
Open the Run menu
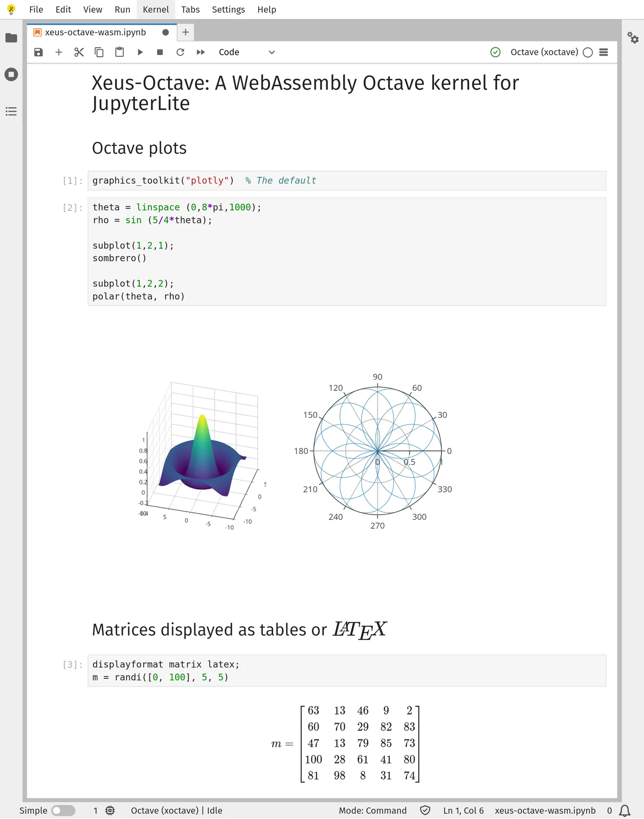pyautogui.click(x=122, y=9)
